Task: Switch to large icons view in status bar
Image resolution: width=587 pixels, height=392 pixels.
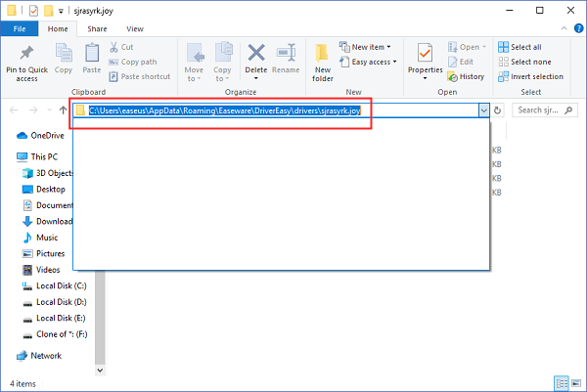Action: pyautogui.click(x=574, y=382)
